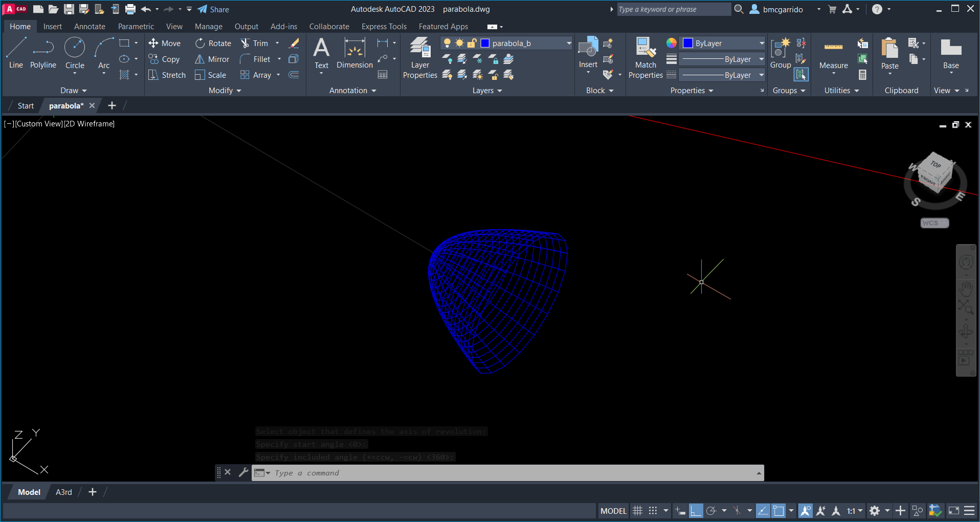Click the WCS coordinate system button
The height and width of the screenshot is (522, 980).
click(x=934, y=223)
